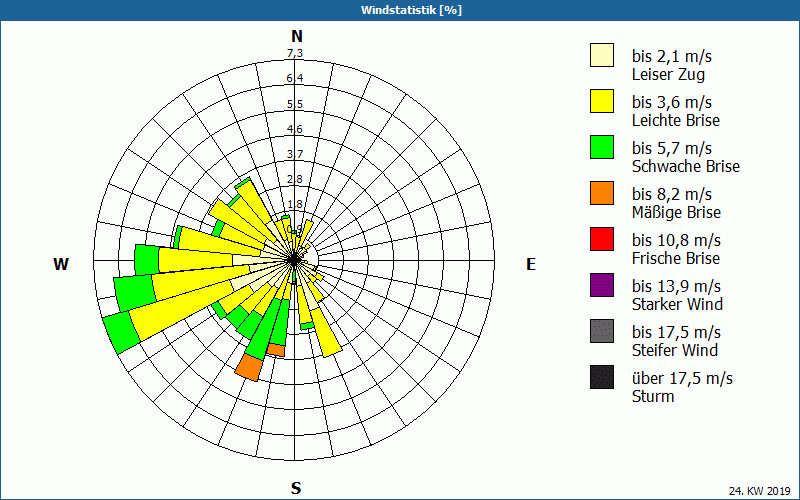800x500 pixels.
Task: Click the 'Schwache Brise' legend text
Action: [686, 166]
